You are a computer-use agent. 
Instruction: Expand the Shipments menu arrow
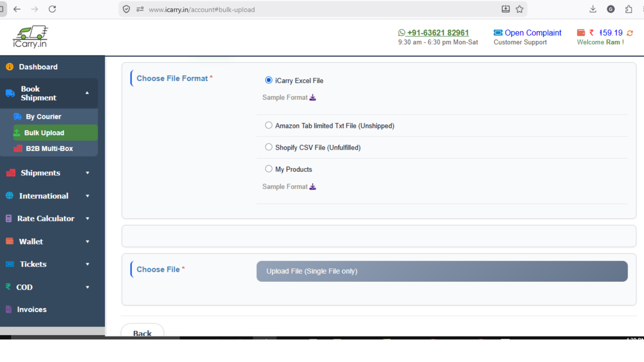tap(87, 173)
